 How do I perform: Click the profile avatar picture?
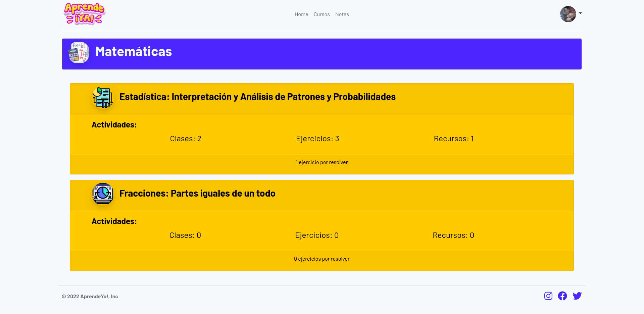click(567, 14)
